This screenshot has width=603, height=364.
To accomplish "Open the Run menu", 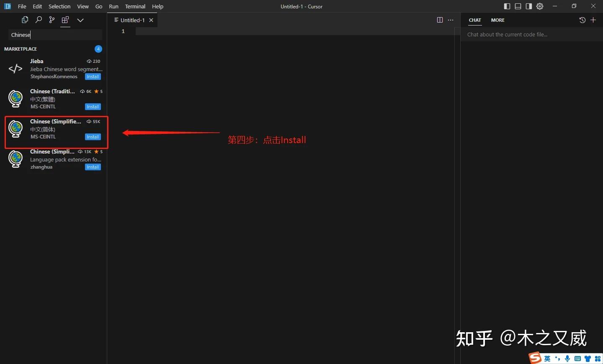I will click(x=113, y=6).
